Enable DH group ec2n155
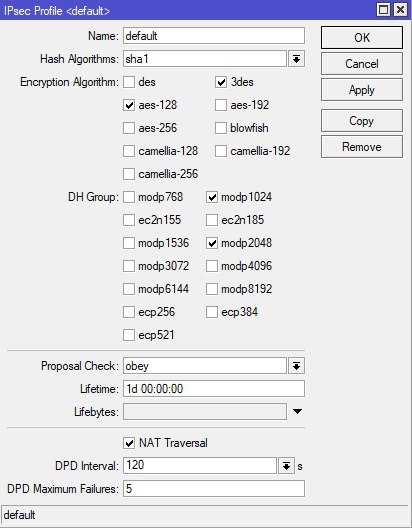The width and height of the screenshot is (412, 528). 129,220
